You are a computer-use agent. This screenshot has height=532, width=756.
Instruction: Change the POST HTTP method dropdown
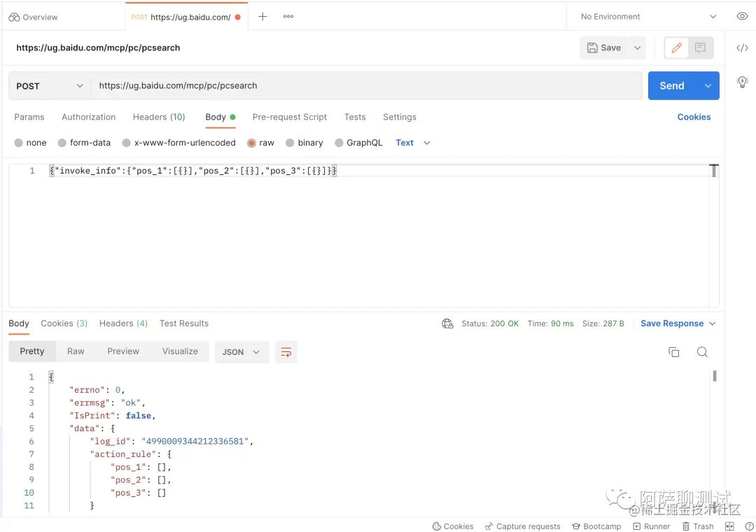tap(50, 86)
